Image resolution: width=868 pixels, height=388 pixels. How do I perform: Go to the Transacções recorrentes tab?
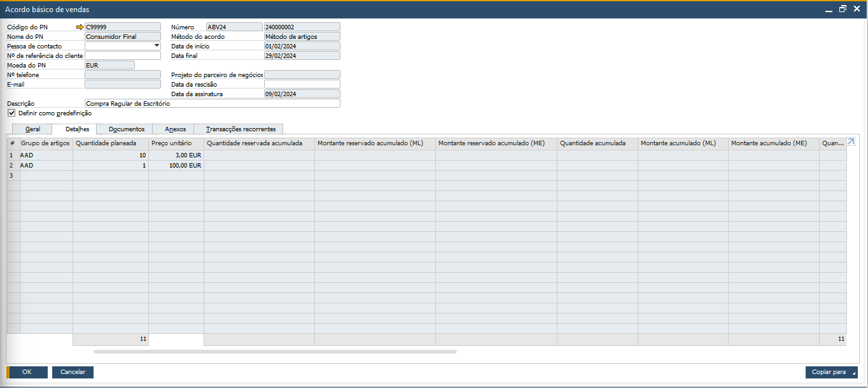241,129
